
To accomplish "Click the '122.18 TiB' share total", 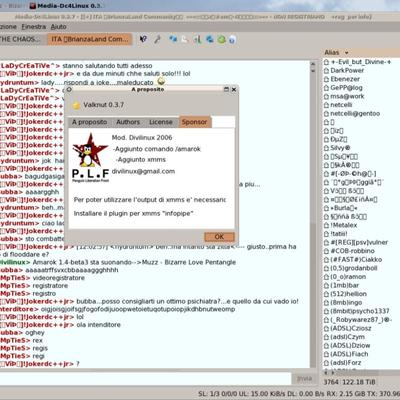I will (359, 382).
